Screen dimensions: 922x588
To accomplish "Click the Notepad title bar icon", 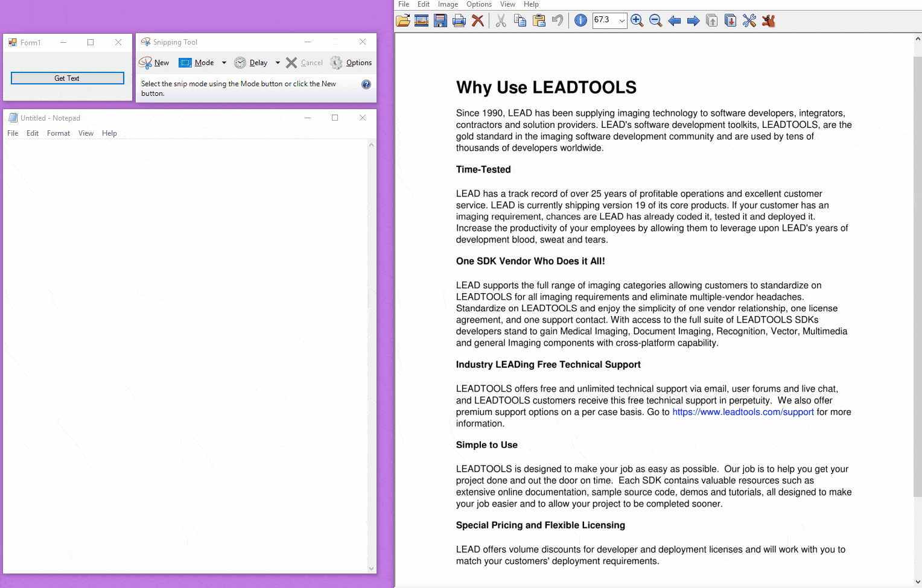I will point(13,118).
